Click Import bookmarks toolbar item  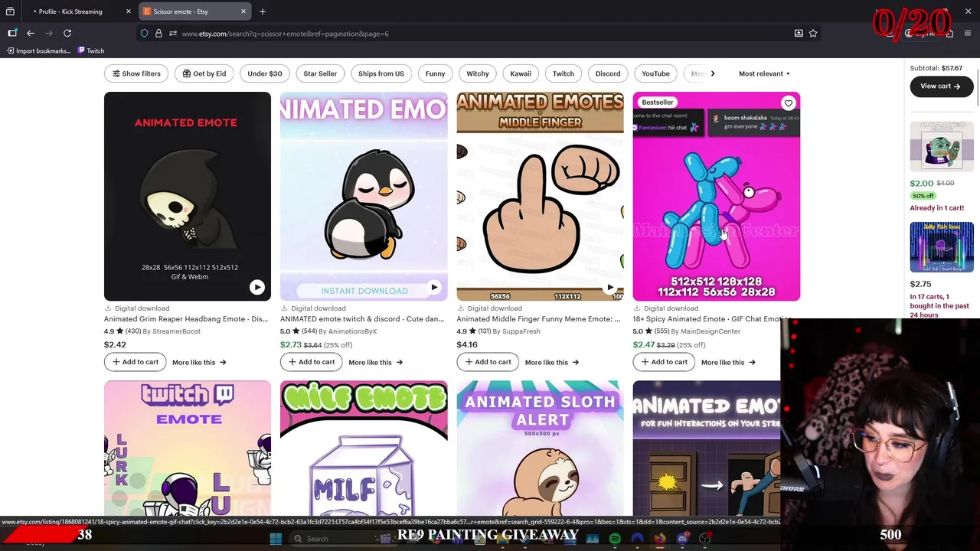[x=38, y=51]
